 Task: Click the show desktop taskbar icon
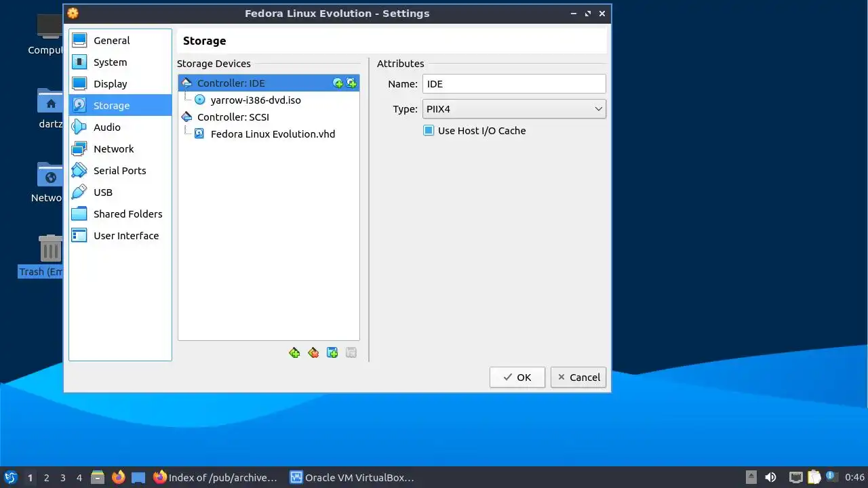tap(138, 478)
